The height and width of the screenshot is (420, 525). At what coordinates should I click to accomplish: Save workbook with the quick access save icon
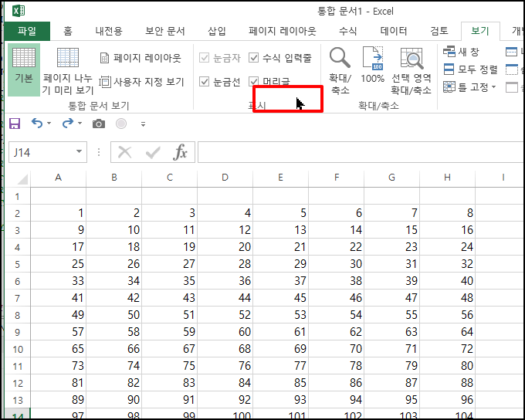click(x=15, y=124)
